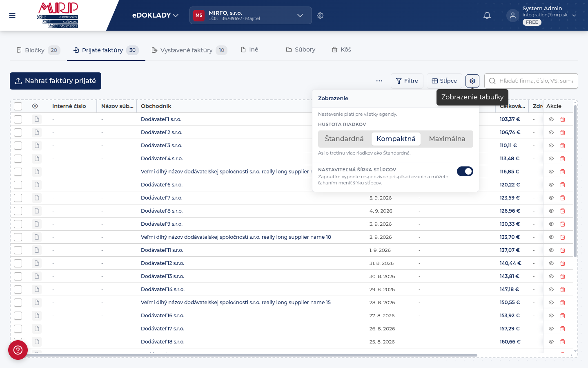
Task: Click the table display settings gear
Action: [472, 81]
